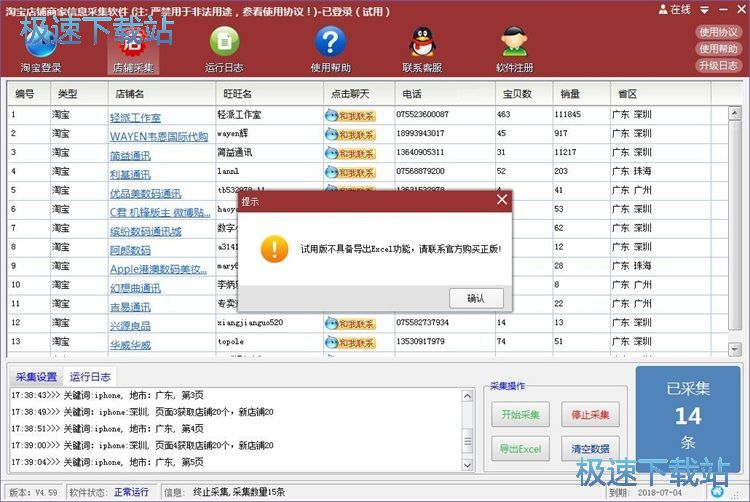Click the chat icon for WAYEN韦恩国际代购 row
The image size is (750, 502).
[350, 134]
